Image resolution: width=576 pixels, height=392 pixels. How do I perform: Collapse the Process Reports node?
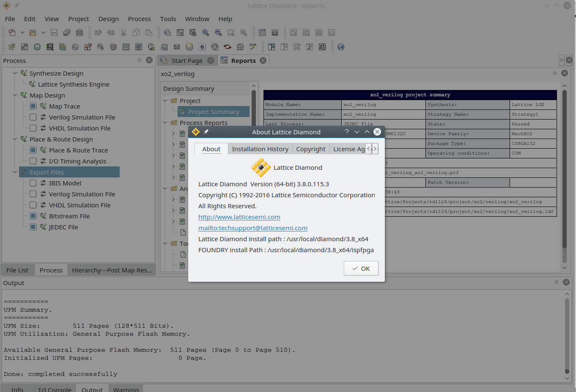pos(165,122)
